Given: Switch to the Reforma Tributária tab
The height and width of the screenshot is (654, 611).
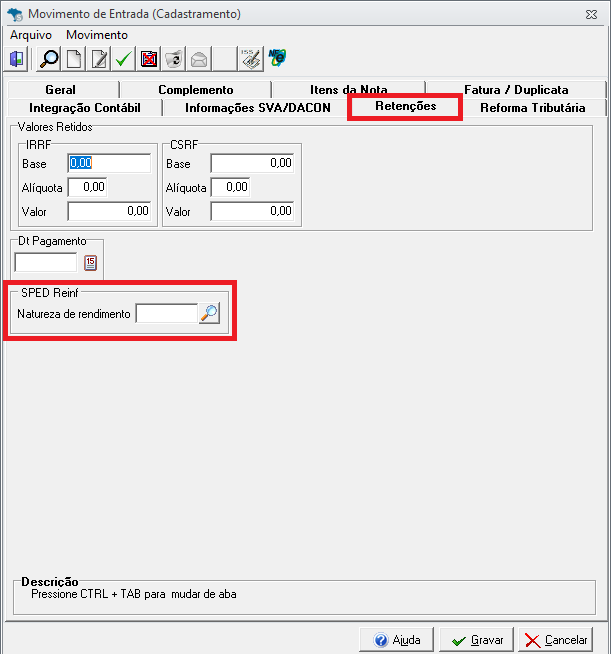Looking at the screenshot, I should tap(533, 108).
